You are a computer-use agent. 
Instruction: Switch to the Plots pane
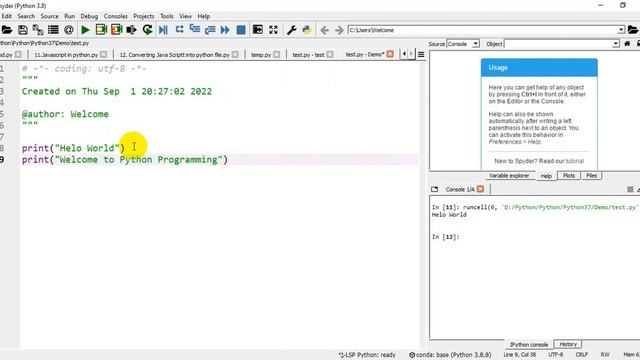(569, 176)
